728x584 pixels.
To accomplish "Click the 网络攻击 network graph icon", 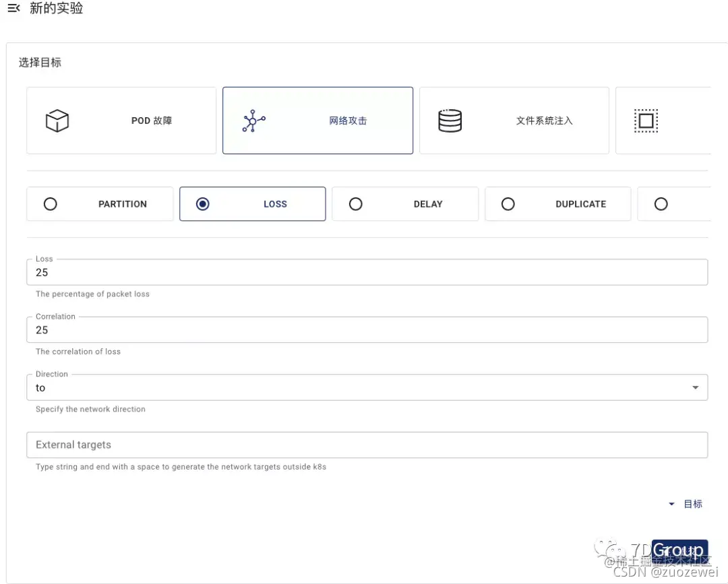I will pos(253,120).
